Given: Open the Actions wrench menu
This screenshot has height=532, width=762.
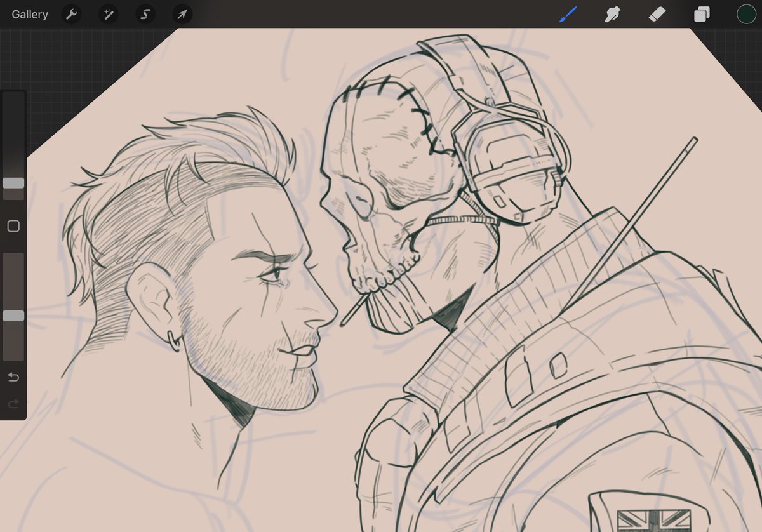Looking at the screenshot, I should coord(71,14).
